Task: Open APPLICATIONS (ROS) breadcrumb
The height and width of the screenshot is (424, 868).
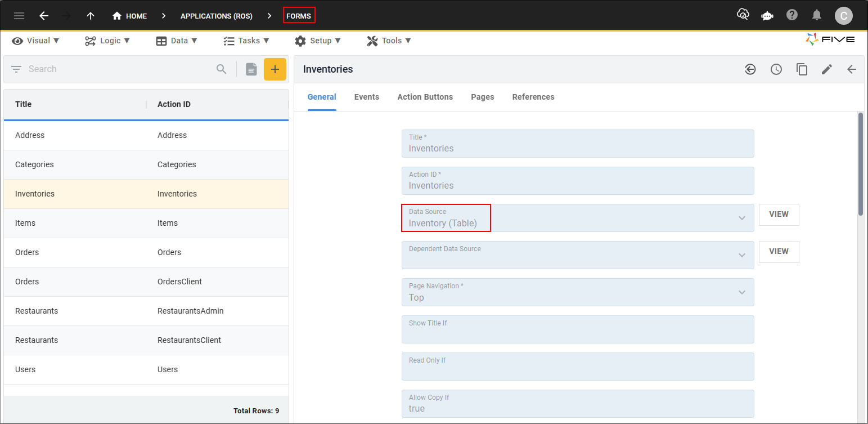Action: 217,16
